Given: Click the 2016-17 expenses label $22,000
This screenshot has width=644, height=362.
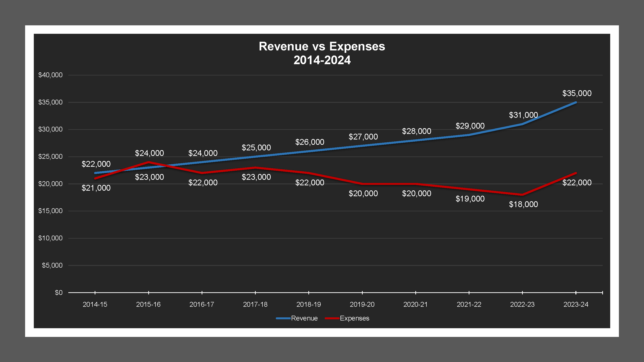Looking at the screenshot, I should [x=203, y=183].
